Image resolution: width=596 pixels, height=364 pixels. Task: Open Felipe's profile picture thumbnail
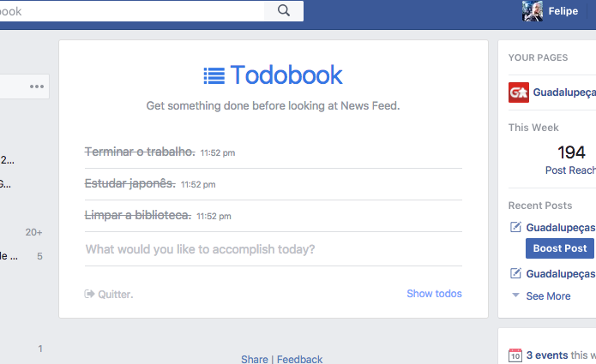533,11
